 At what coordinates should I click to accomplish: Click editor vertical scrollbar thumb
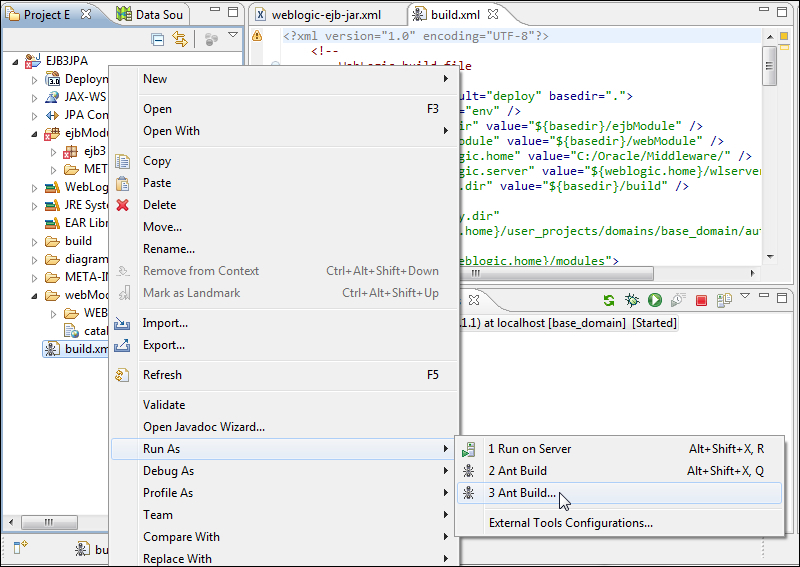[x=769, y=66]
